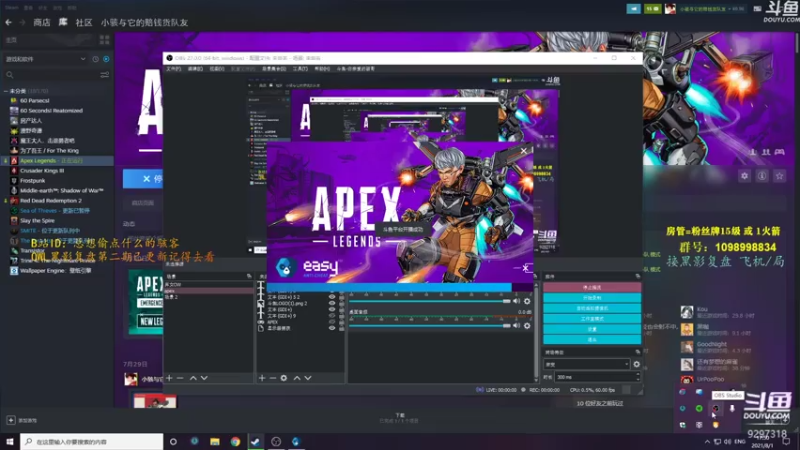Image resolution: width=800 pixels, height=450 pixels.
Task: Move selected OBS source up
Action: pyautogui.click(x=297, y=378)
